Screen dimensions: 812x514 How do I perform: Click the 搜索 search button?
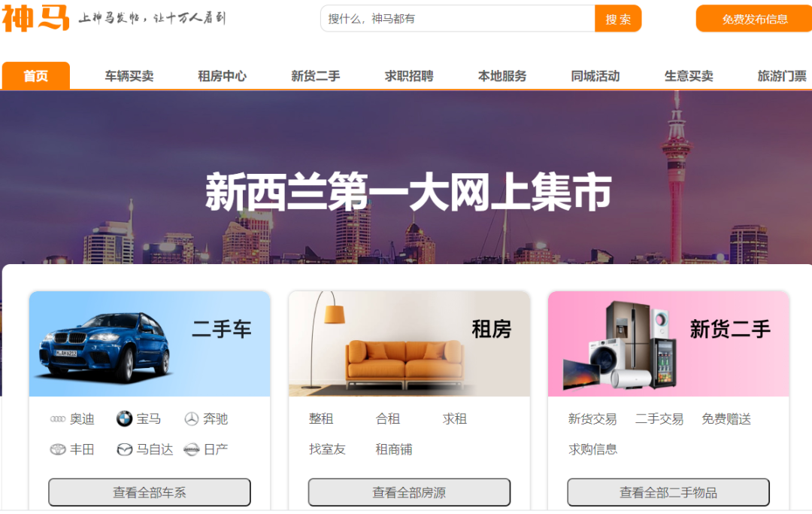[x=618, y=19]
